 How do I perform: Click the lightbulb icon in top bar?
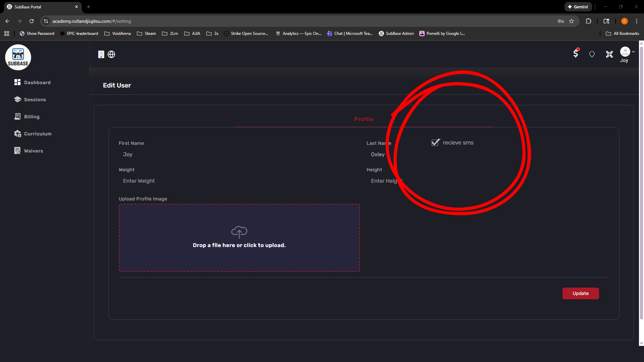click(x=592, y=54)
